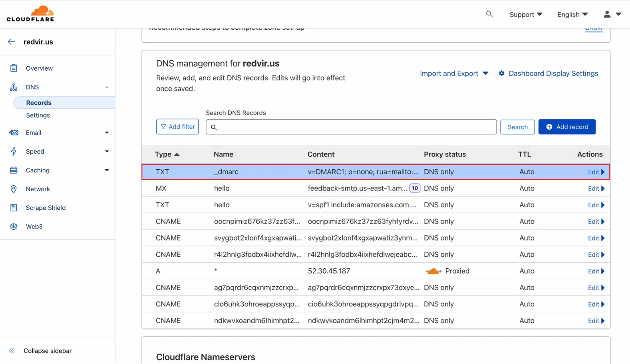The width and height of the screenshot is (630, 364).
Task: Open the DNS Settings subpage
Action: click(38, 115)
